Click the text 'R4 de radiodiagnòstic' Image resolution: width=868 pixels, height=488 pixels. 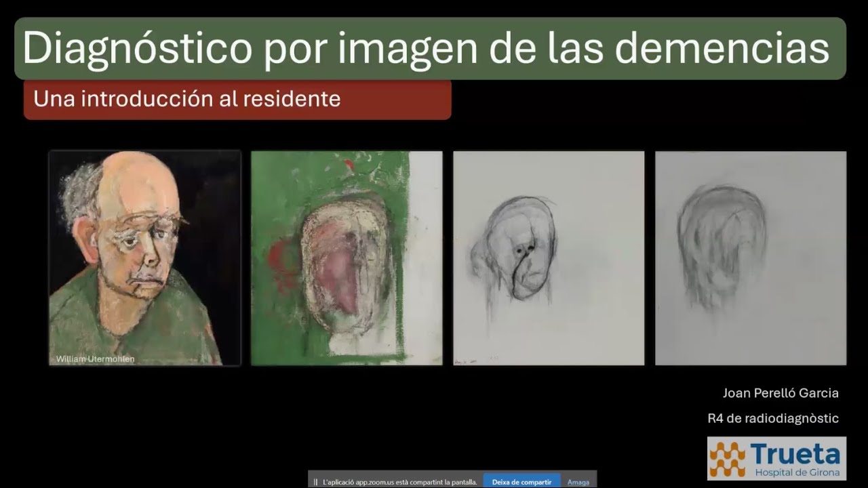coord(773,418)
